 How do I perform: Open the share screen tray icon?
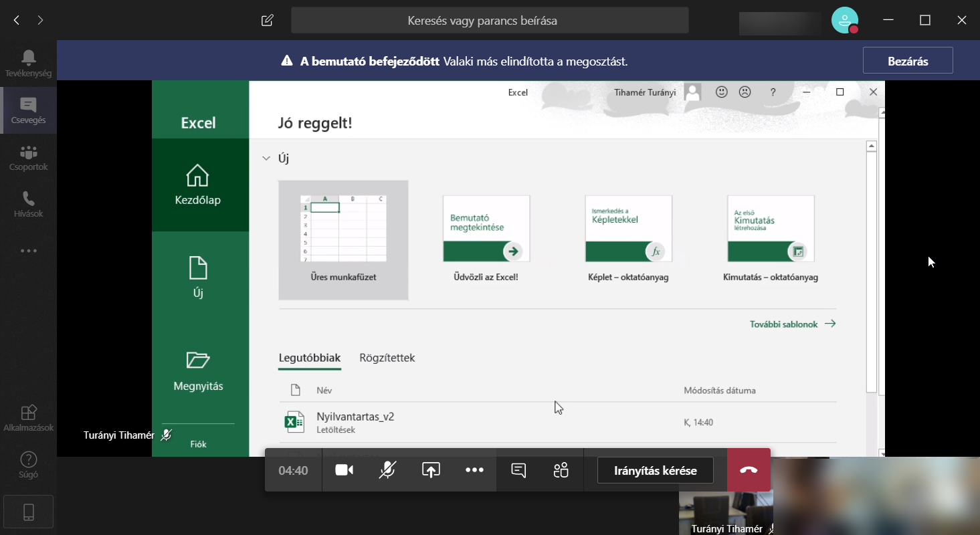click(x=431, y=470)
